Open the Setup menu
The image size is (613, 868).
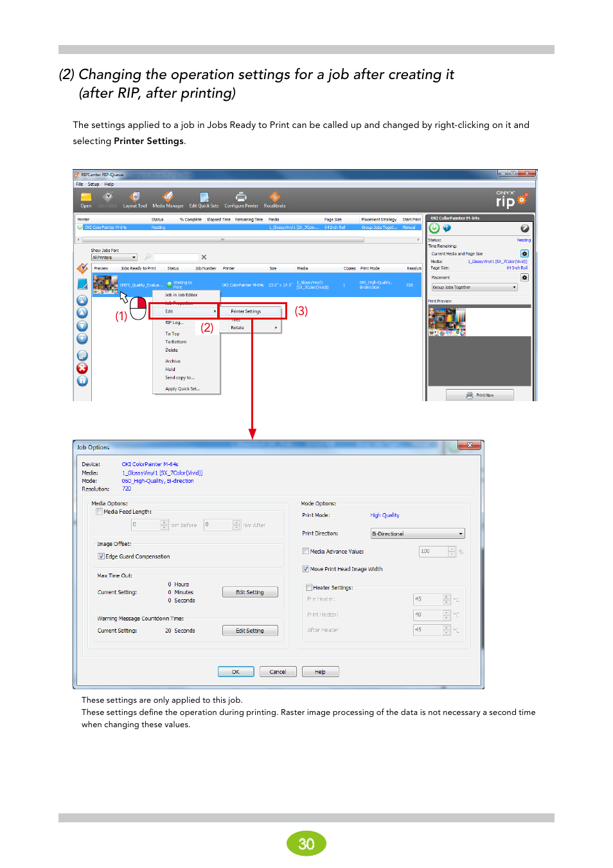(x=94, y=184)
